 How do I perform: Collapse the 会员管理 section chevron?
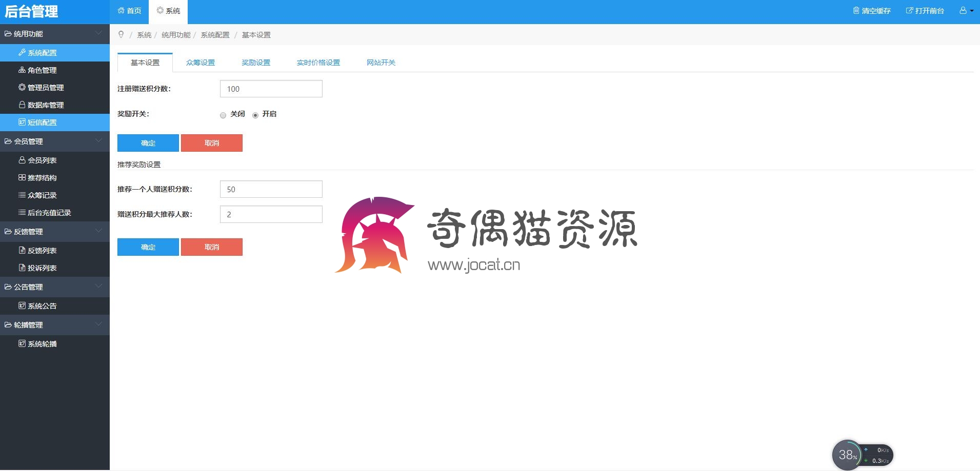point(98,141)
